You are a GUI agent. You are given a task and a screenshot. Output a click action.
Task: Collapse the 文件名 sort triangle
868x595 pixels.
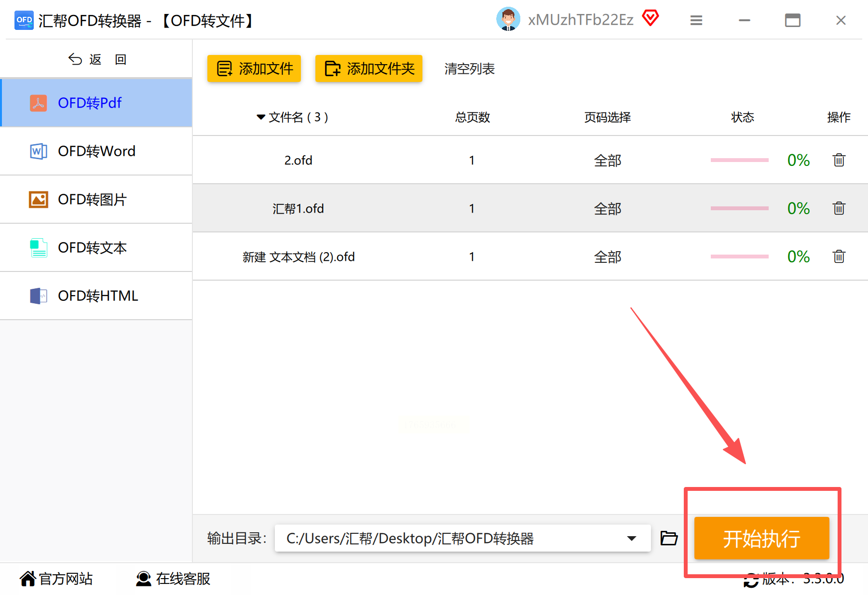[x=261, y=117]
